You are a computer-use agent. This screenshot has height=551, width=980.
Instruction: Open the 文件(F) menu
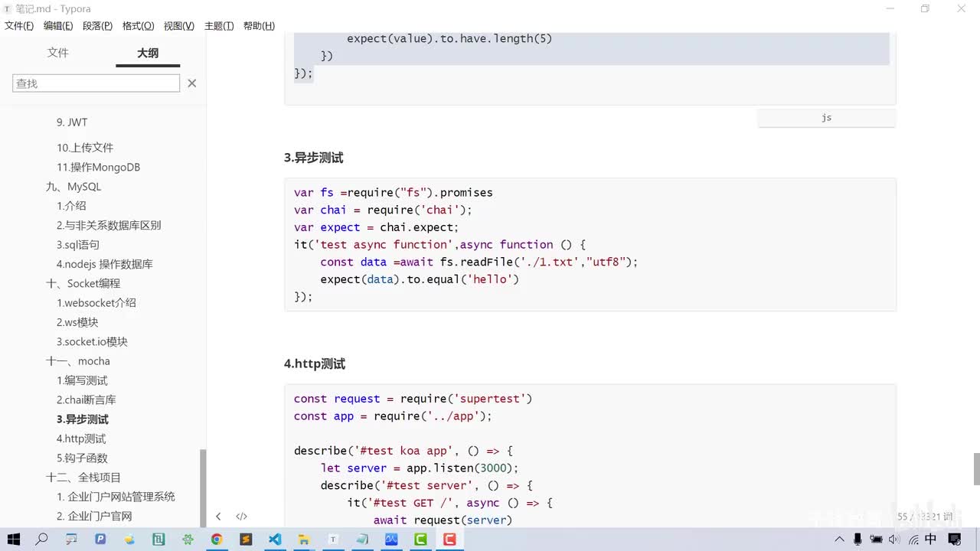point(19,26)
